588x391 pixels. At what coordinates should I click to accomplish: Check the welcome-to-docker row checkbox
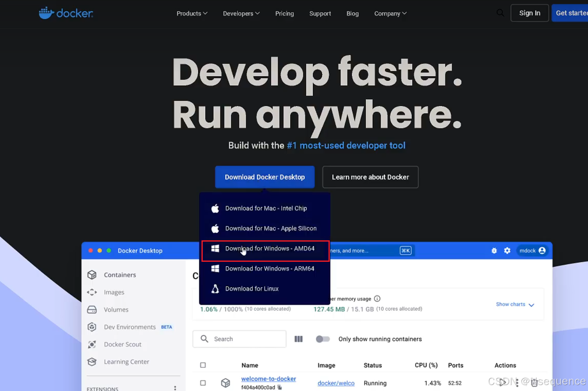pos(203,383)
